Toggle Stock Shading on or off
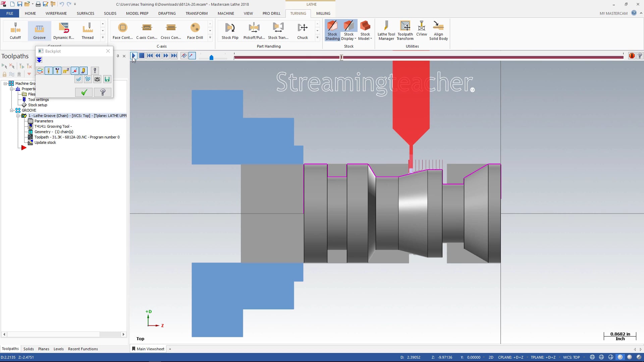 pyautogui.click(x=332, y=31)
